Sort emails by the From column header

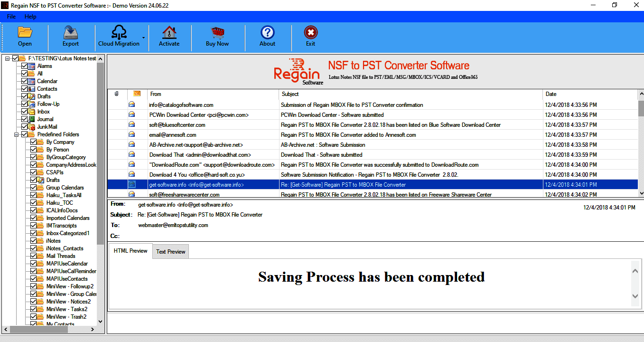tap(213, 94)
